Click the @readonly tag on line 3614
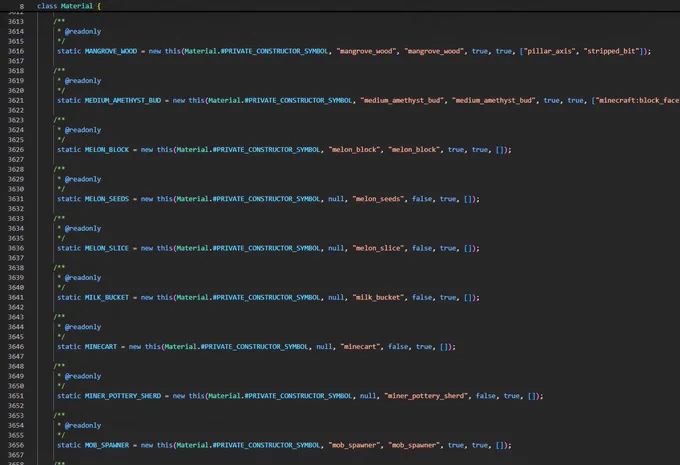 pyautogui.click(x=83, y=31)
